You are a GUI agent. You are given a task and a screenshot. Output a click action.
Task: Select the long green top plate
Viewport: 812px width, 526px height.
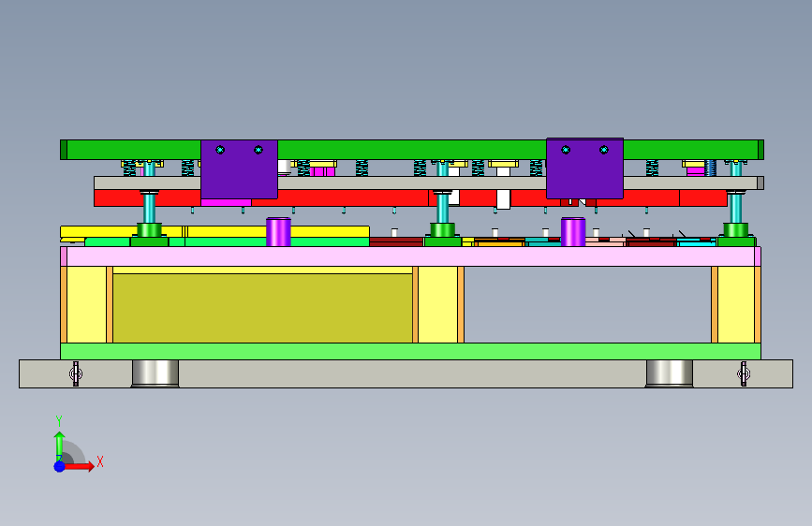coord(412,150)
